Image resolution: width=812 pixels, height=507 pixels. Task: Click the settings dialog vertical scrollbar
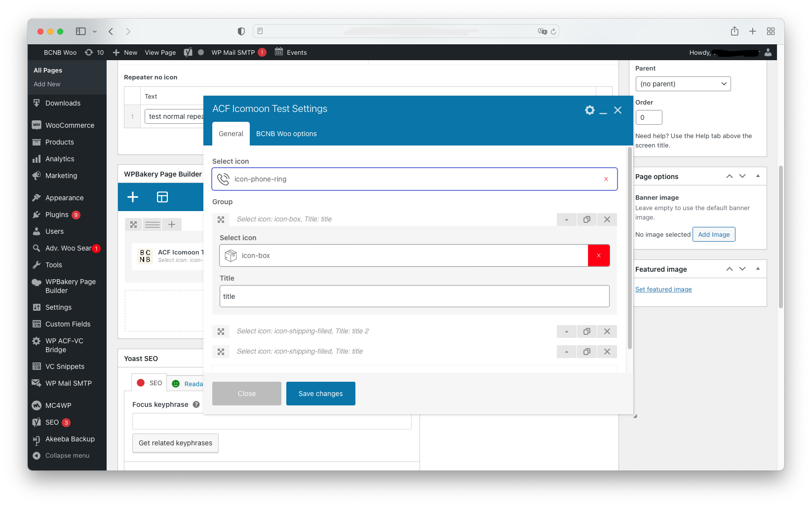pyautogui.click(x=629, y=248)
